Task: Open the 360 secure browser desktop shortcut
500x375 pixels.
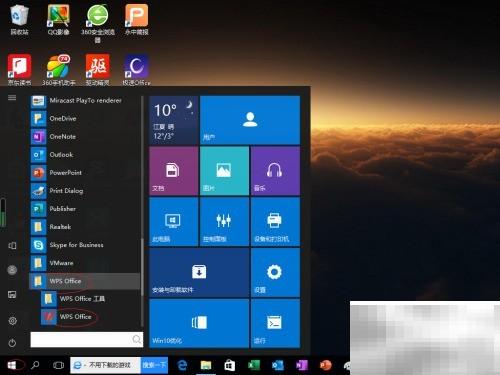Action: pyautogui.click(x=97, y=23)
